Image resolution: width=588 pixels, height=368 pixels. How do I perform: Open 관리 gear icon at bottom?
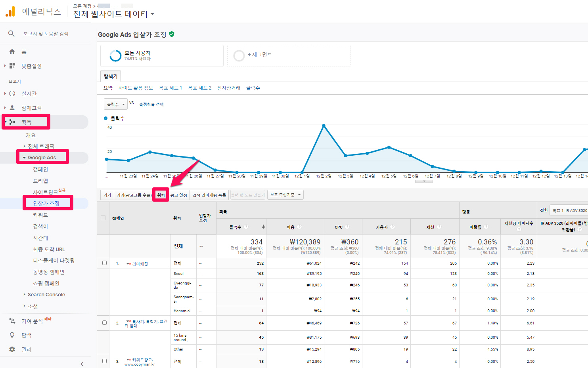[12, 349]
